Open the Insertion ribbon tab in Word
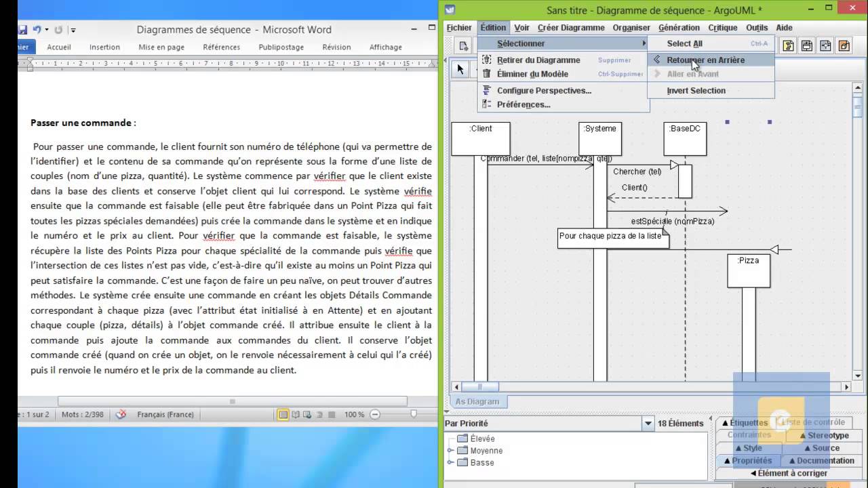This screenshot has width=868, height=488. [104, 47]
